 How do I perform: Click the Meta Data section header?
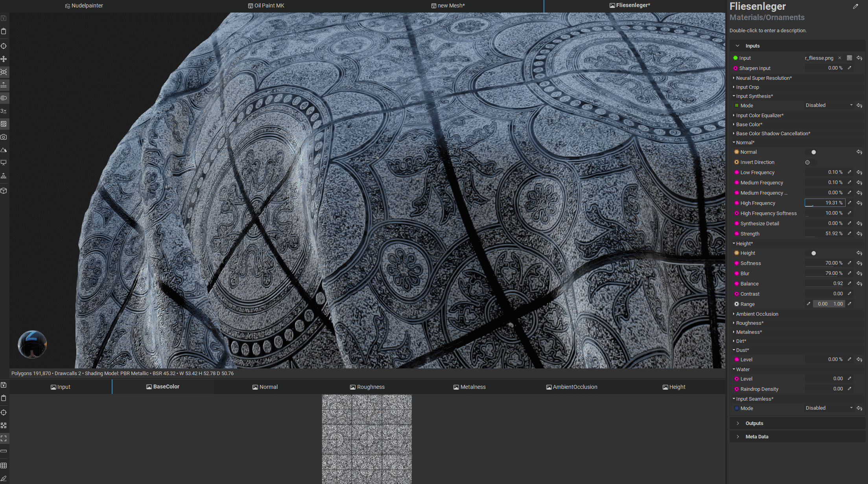(756, 437)
